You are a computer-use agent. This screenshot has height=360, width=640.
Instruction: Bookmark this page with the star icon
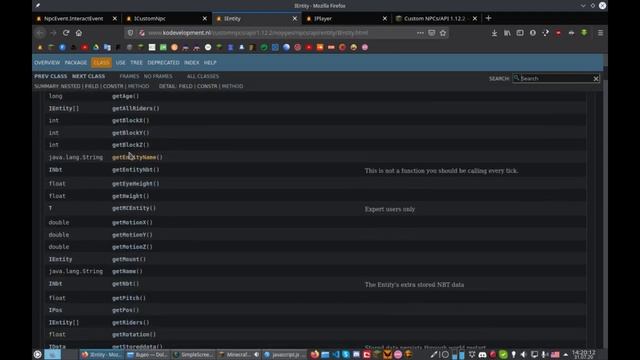tap(443, 33)
